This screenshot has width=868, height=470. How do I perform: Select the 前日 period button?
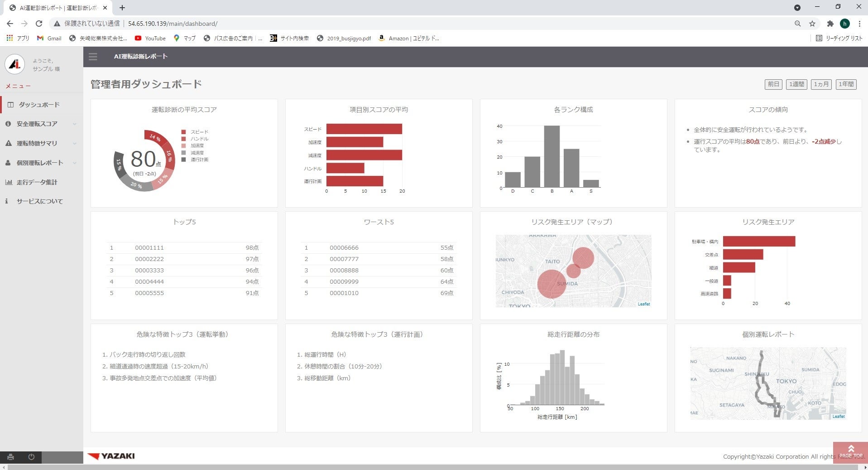(x=774, y=84)
